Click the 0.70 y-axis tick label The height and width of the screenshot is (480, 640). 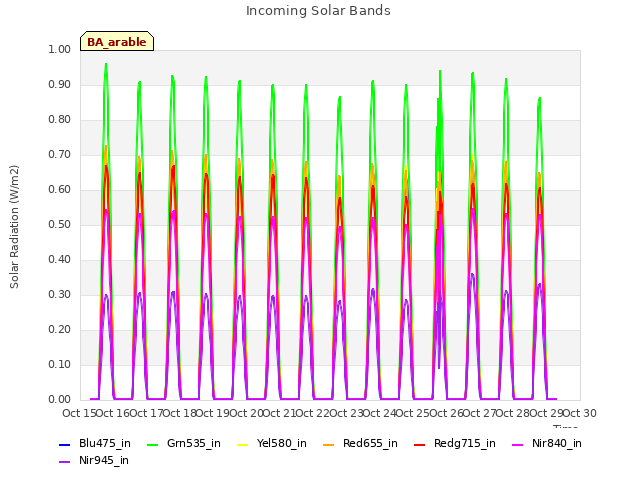[60, 155]
